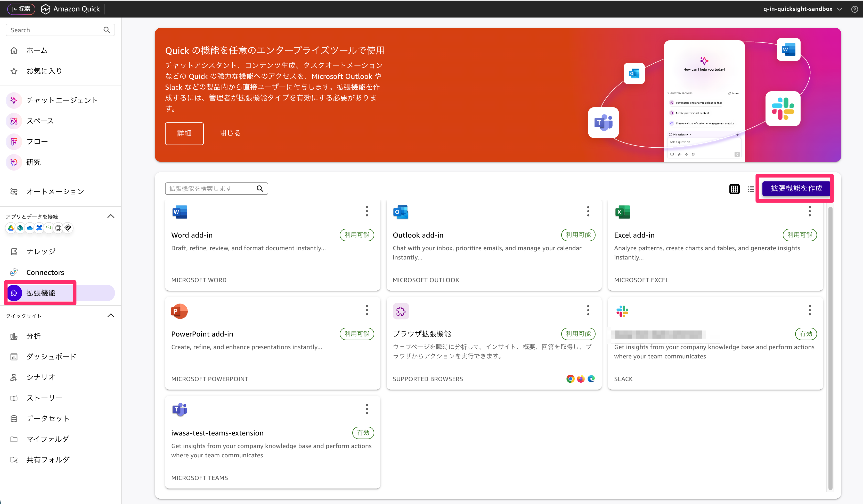Click the Chrome browser icon
The width and height of the screenshot is (863, 504).
coord(570,379)
